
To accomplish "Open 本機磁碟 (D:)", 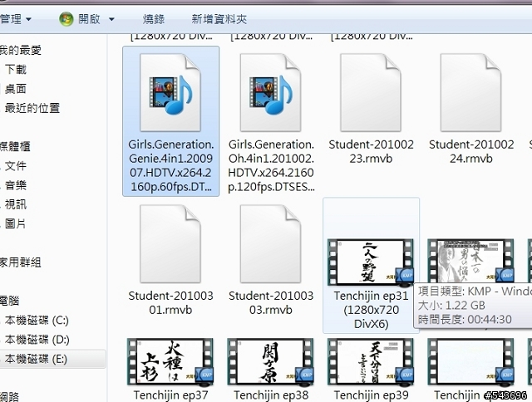I will (x=37, y=340).
